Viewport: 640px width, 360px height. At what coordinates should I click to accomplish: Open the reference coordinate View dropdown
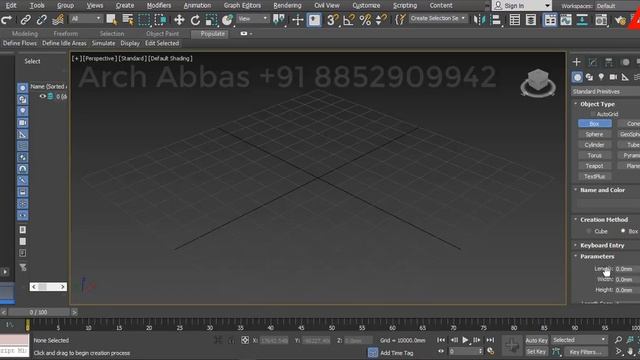pos(253,19)
